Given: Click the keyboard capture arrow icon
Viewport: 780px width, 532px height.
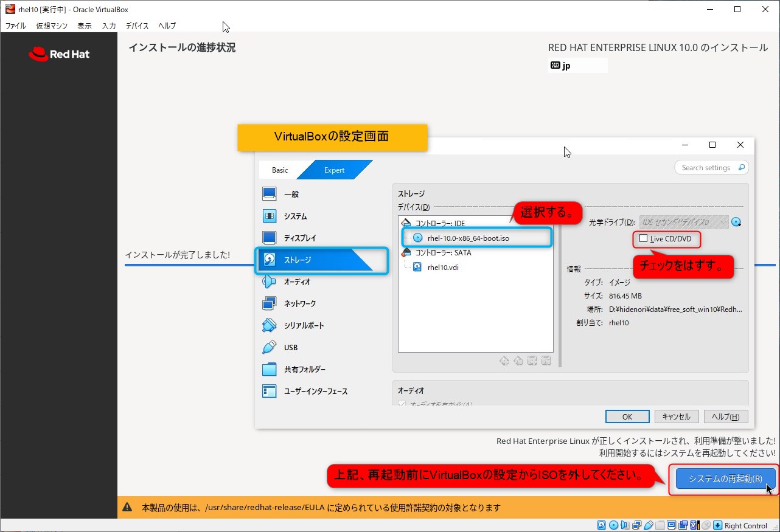Looking at the screenshot, I should [717, 525].
